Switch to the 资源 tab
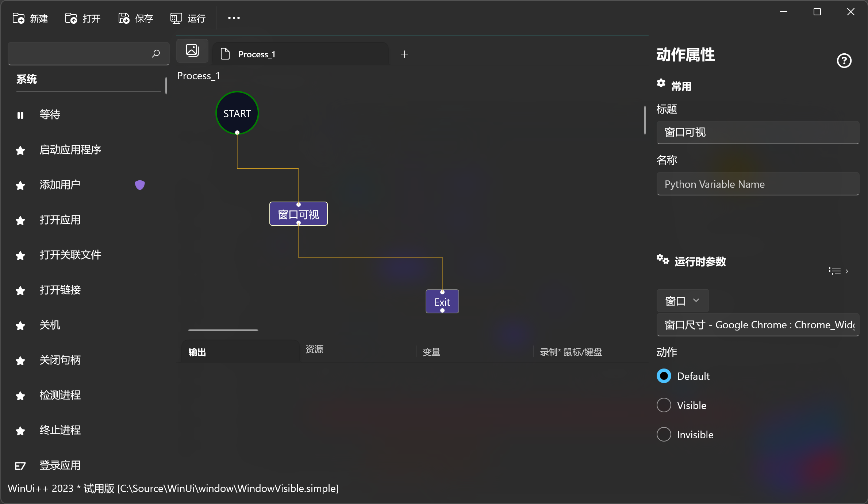 (314, 349)
